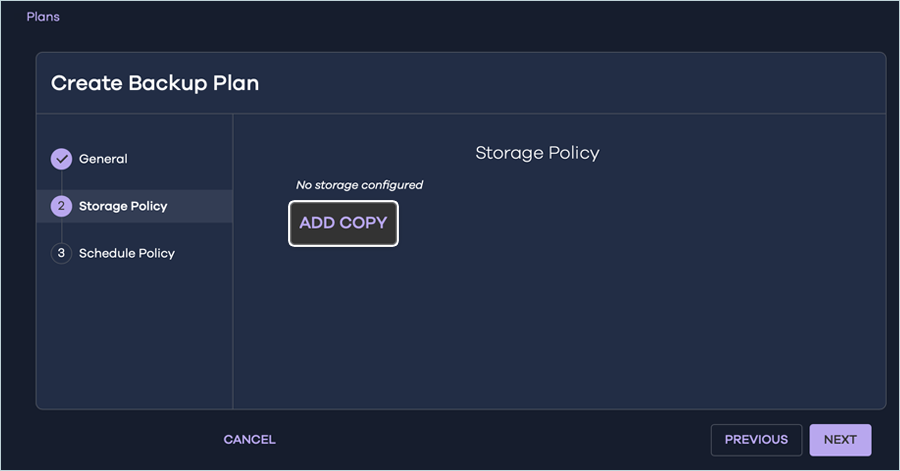
Task: Open the Schedule Policy step label
Action: click(x=127, y=254)
